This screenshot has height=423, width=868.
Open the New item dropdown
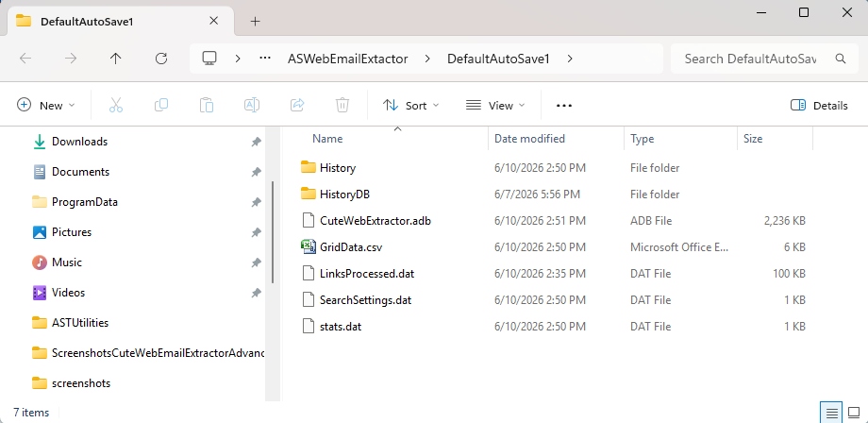pyautogui.click(x=46, y=105)
